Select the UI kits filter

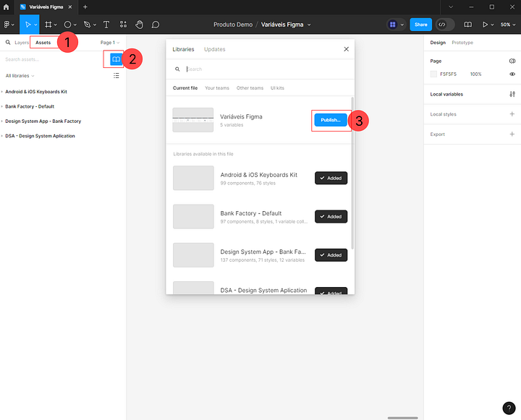(x=277, y=88)
